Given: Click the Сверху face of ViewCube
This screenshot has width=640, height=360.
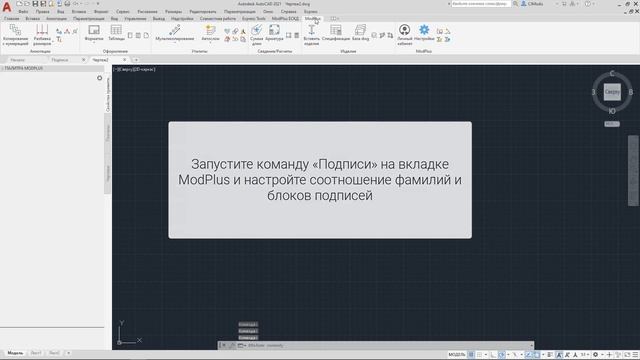Looking at the screenshot, I should tap(612, 92).
